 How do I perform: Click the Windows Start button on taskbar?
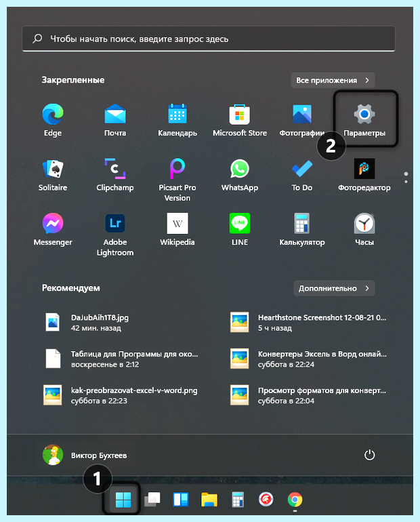[x=123, y=500]
